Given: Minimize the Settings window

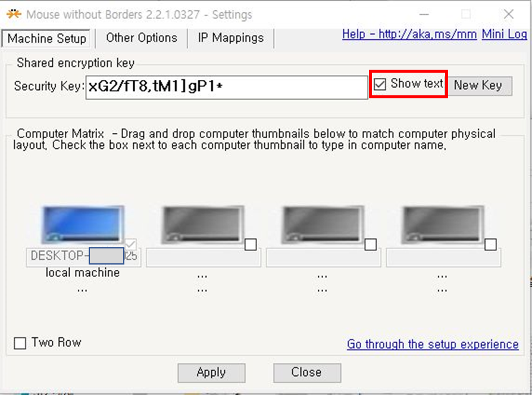Looking at the screenshot, I should coord(424,14).
